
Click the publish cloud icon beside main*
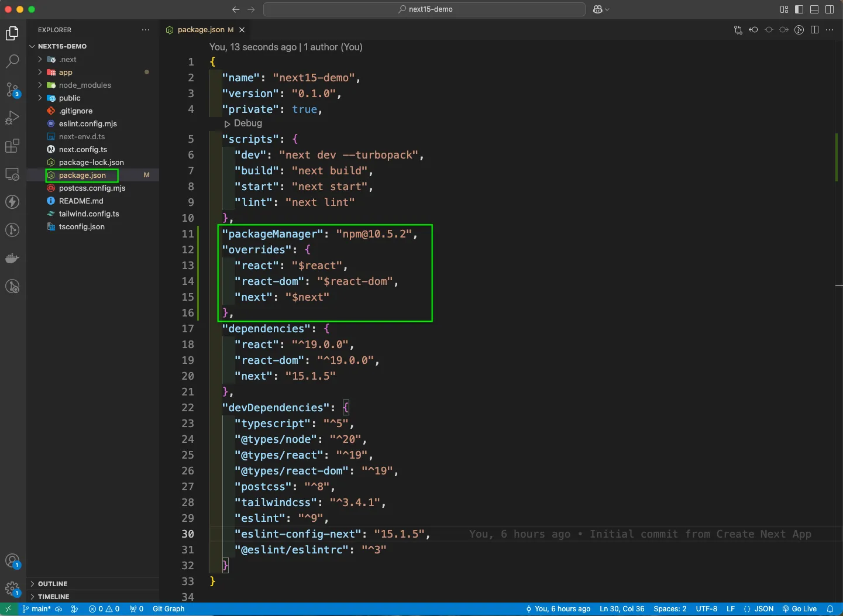pyautogui.click(x=59, y=609)
